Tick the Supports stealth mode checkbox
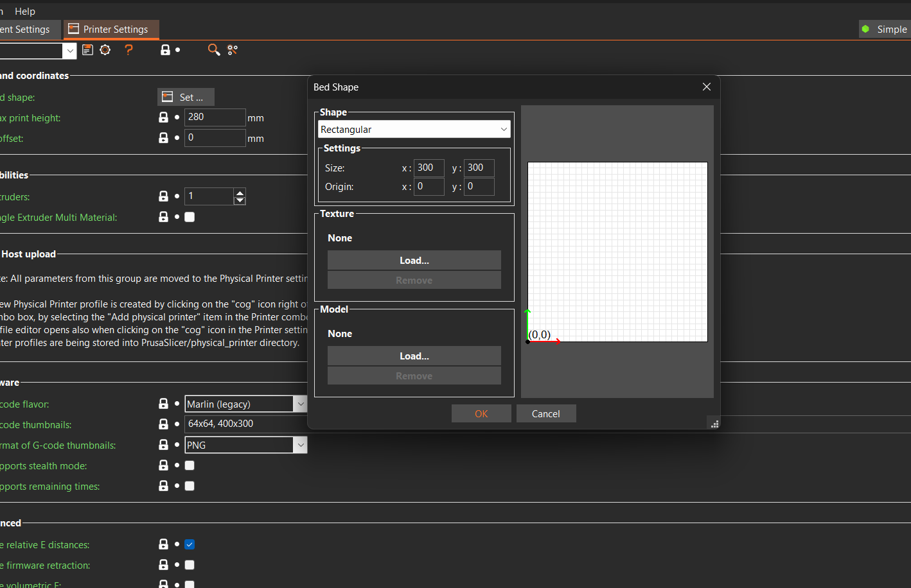Viewport: 911px width, 588px height. coord(190,465)
